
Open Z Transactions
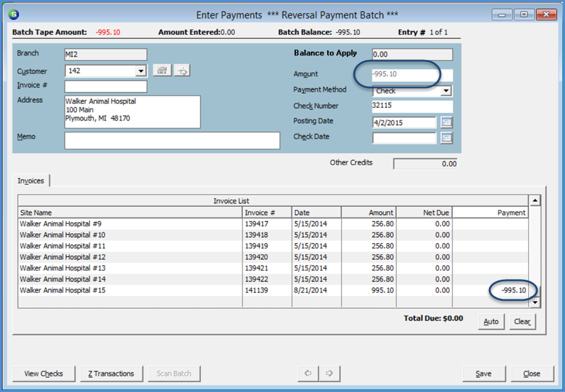(111, 373)
